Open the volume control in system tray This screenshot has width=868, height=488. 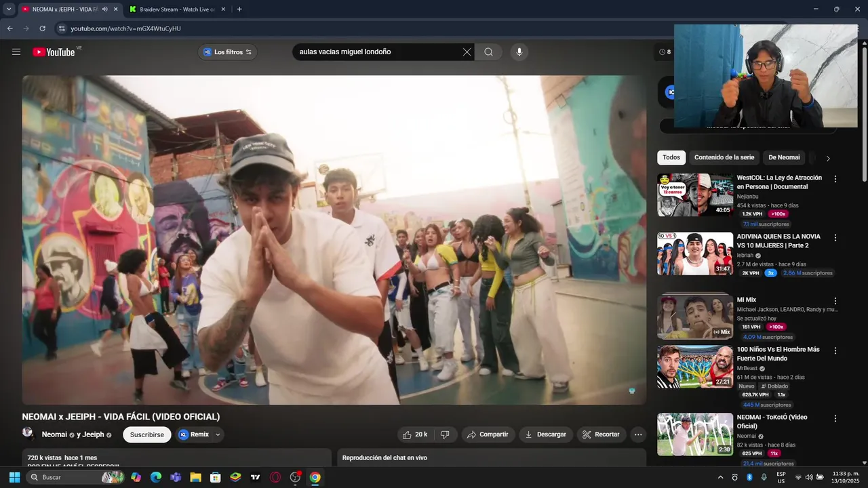pos(809,477)
